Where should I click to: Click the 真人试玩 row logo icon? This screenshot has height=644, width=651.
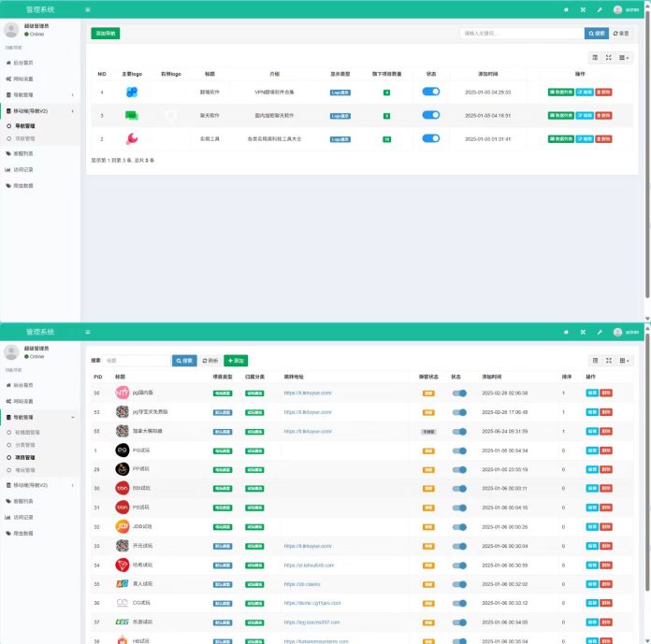coord(122,583)
